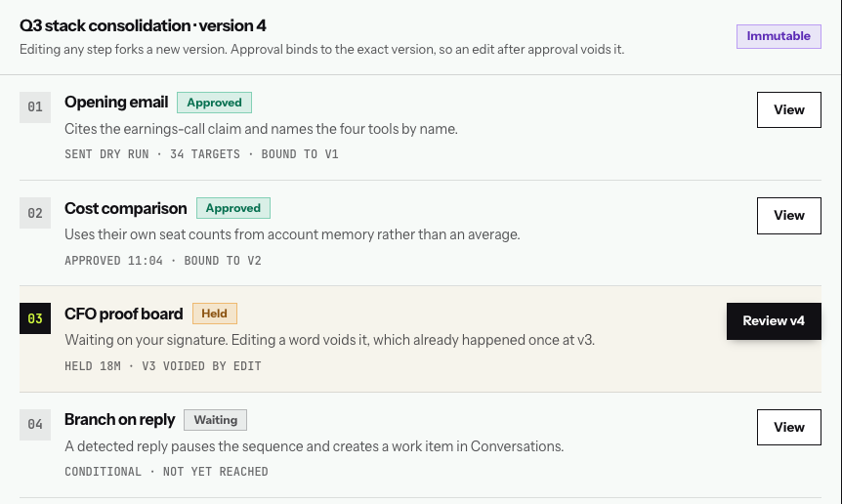
Task: Open View for Opening email step
Action: tap(789, 109)
